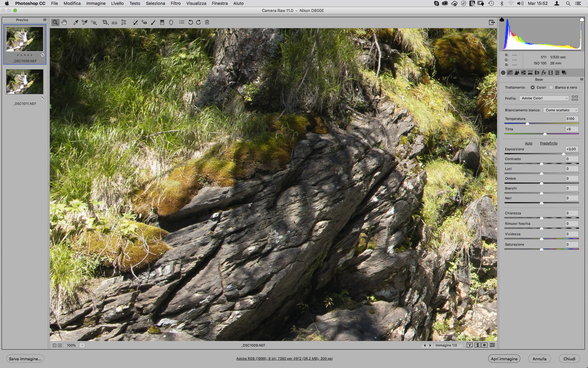Select the Colori treatment radio button
588x368 pixels.
click(533, 87)
